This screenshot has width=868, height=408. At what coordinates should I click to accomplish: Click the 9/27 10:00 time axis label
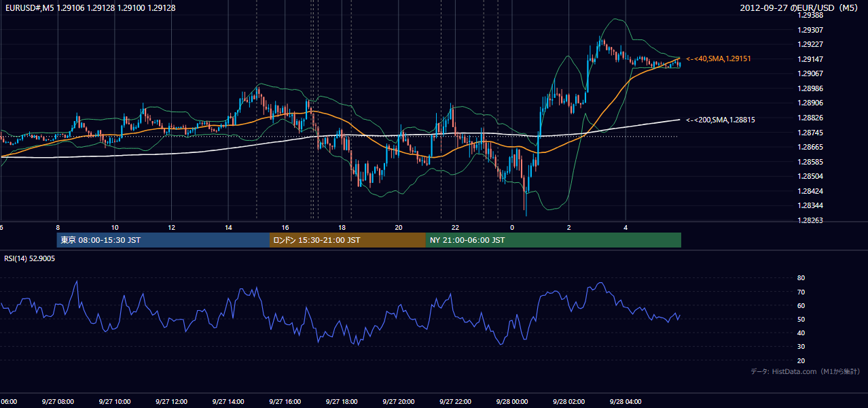tap(114, 402)
